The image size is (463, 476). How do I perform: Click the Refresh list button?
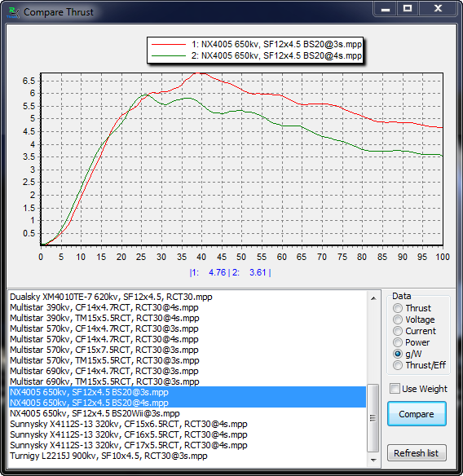[417, 453]
